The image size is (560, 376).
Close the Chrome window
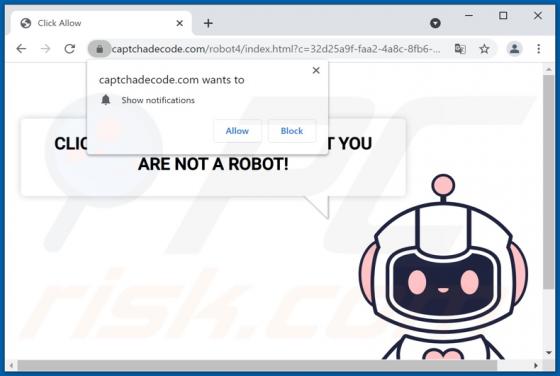(x=538, y=16)
